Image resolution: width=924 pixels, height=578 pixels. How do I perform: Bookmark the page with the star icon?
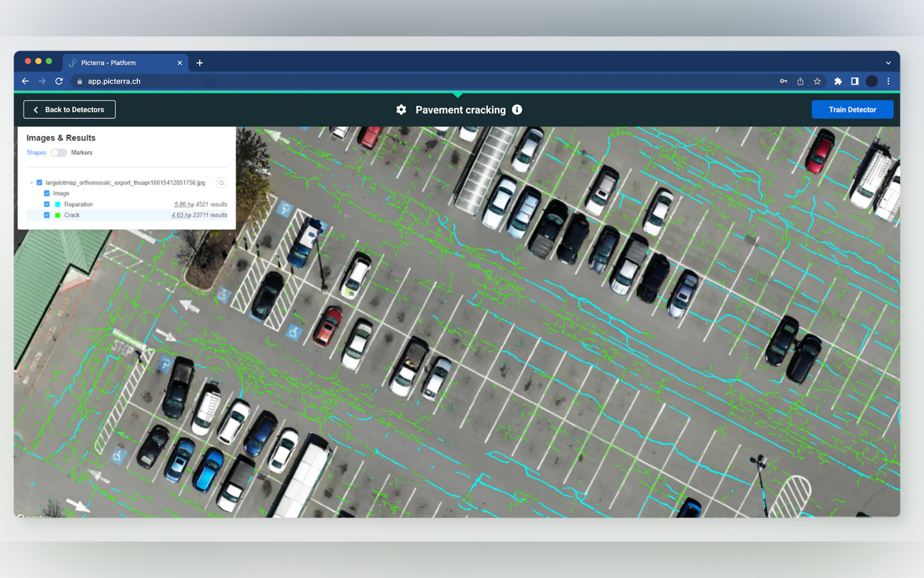(817, 81)
